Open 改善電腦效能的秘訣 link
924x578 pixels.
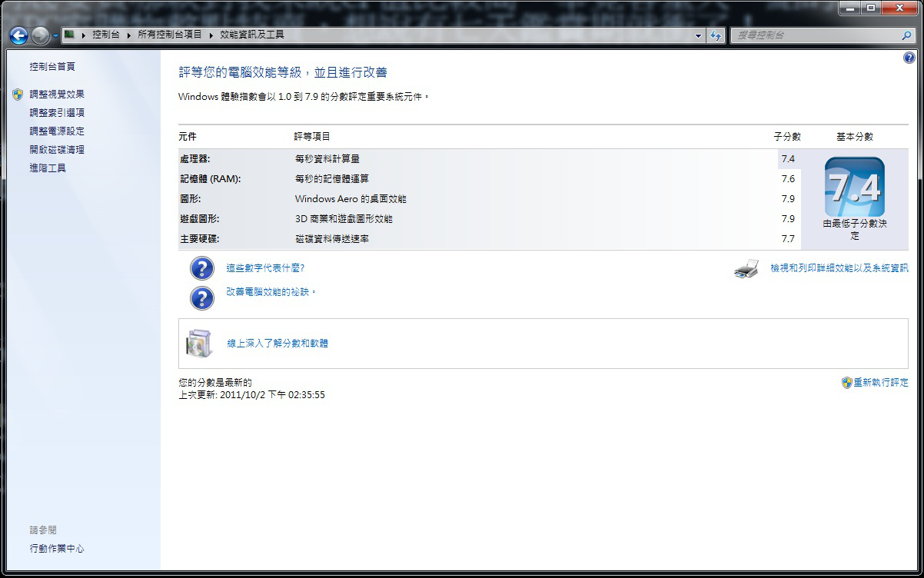(x=271, y=292)
